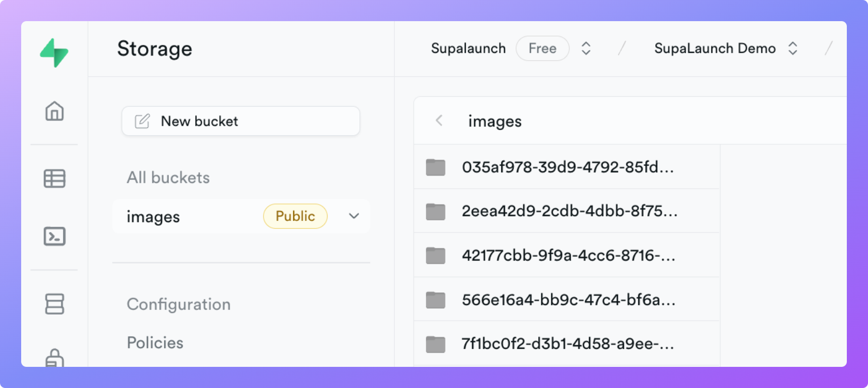The image size is (868, 388).
Task: Open the Table Editor sidebar icon
Action: [55, 179]
